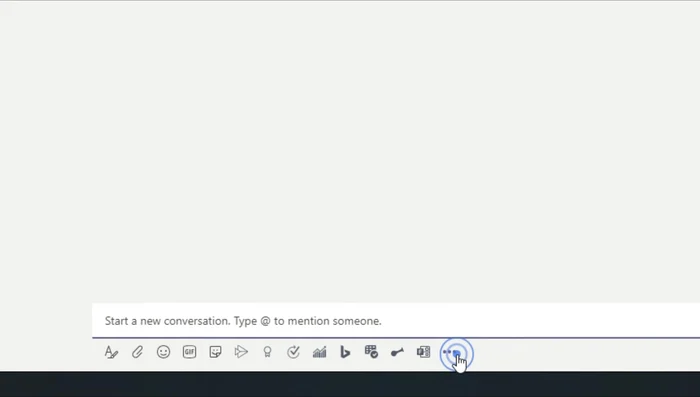The image size is (700, 397).
Task: Click the Start a new conversation box
Action: pos(396,321)
